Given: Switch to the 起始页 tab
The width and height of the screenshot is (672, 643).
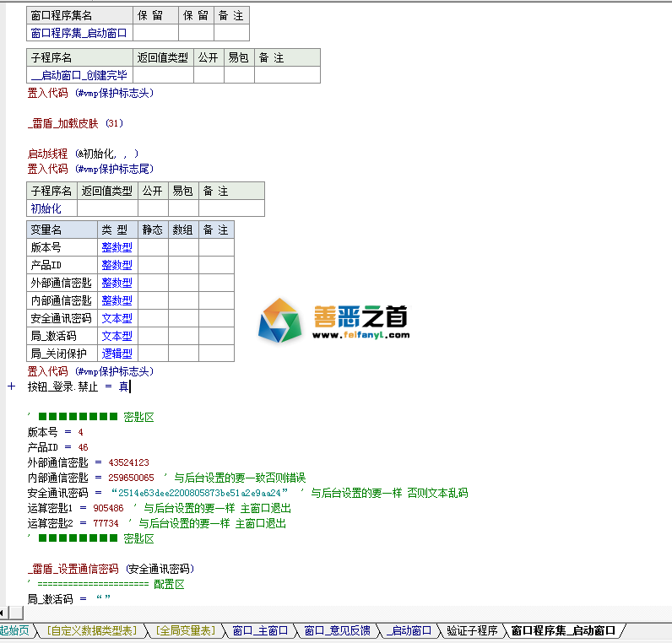Looking at the screenshot, I should tap(14, 630).
